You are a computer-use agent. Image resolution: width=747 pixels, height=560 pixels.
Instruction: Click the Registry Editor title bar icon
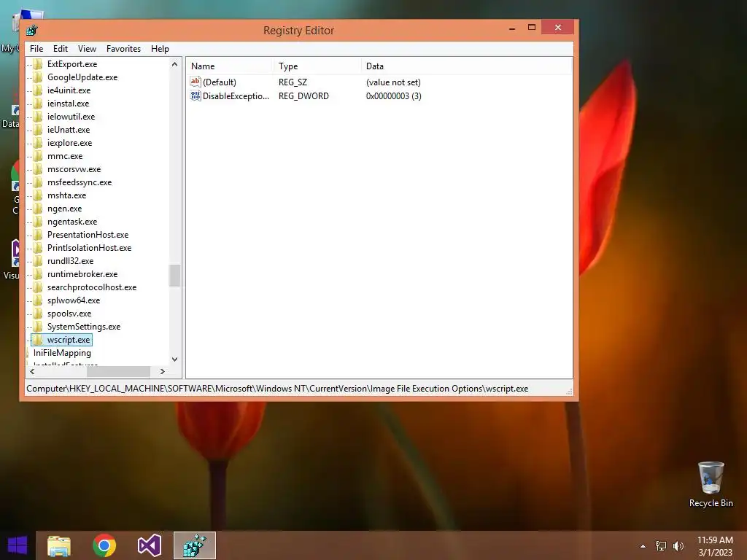pos(32,31)
